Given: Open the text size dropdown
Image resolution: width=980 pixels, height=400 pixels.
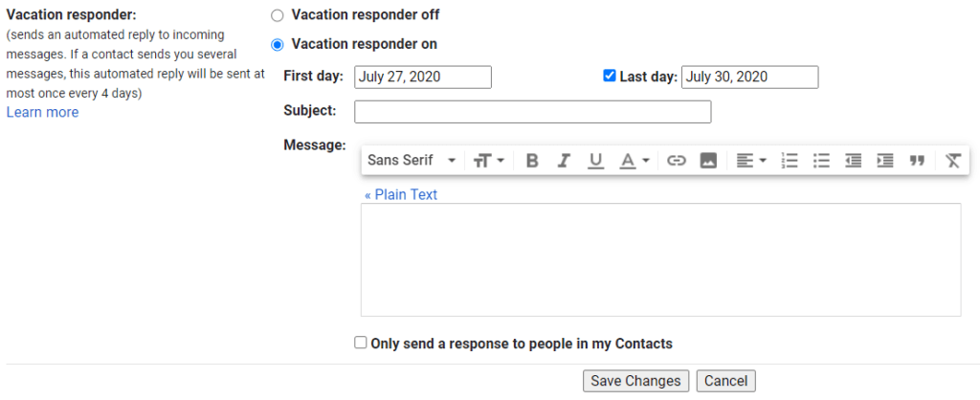Looking at the screenshot, I should click(489, 161).
